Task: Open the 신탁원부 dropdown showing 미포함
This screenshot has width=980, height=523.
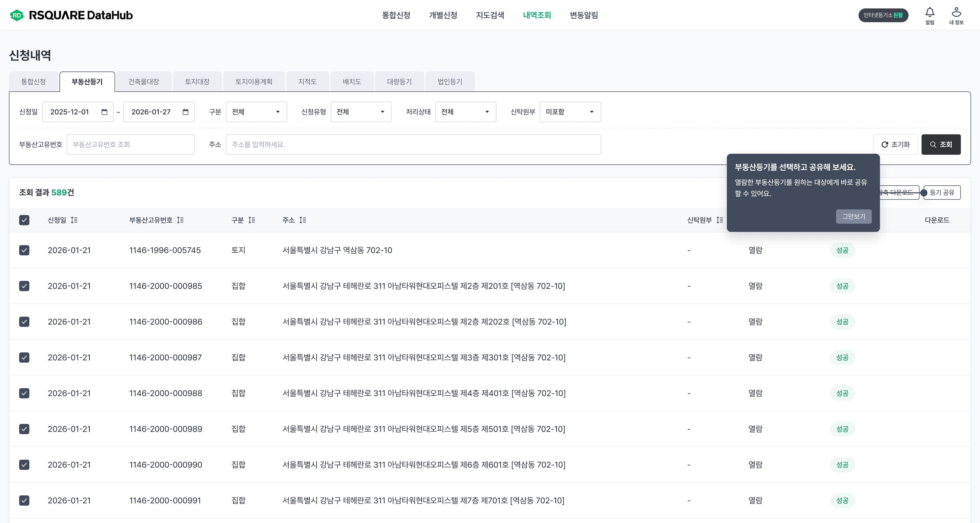Action: point(570,112)
